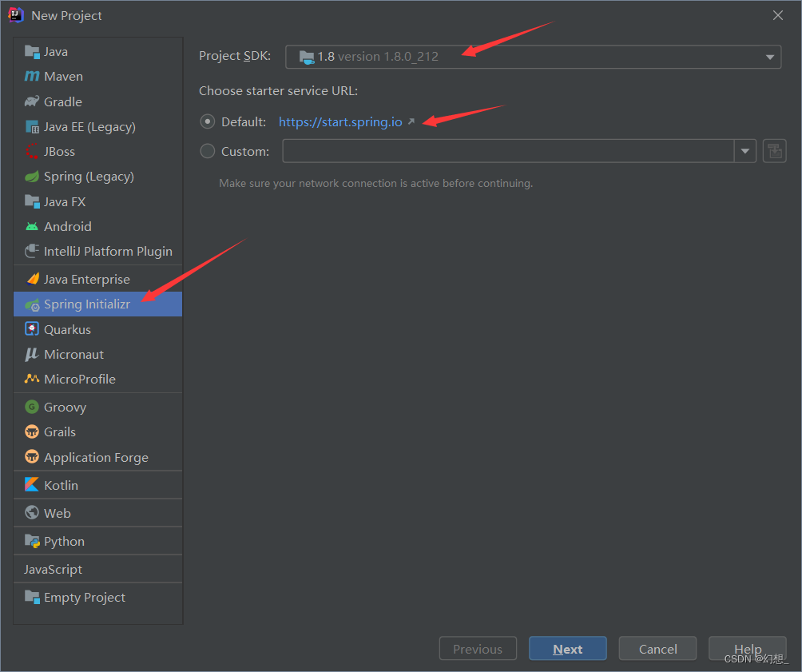Click the Grails orange icon
The image size is (802, 672).
[x=32, y=431]
